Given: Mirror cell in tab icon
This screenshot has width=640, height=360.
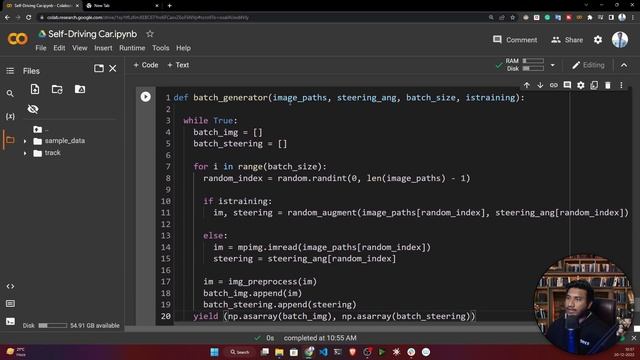Looking at the screenshot, I should [x=594, y=85].
